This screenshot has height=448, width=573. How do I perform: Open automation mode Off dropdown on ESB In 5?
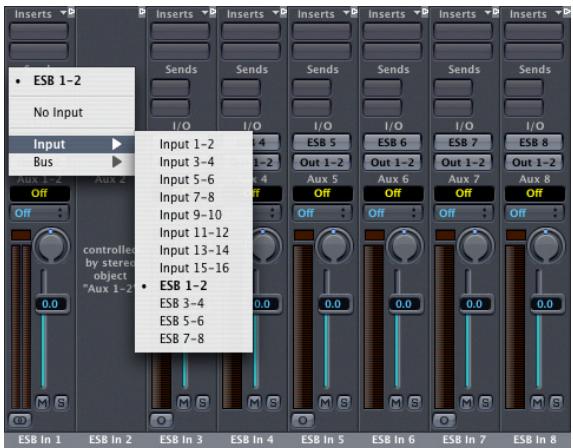tap(322, 213)
